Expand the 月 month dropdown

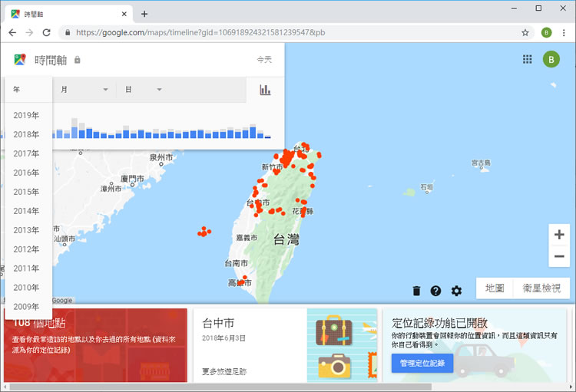pyautogui.click(x=84, y=90)
